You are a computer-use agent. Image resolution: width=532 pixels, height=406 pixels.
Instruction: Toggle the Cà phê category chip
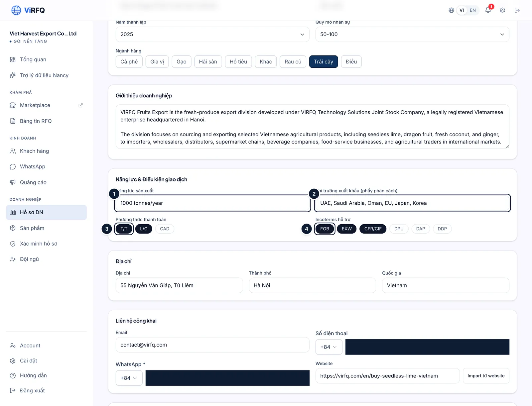tap(129, 61)
